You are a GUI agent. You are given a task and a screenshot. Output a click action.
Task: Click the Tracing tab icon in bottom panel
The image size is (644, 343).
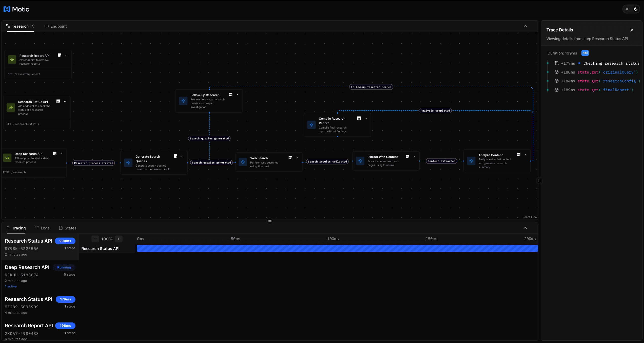tap(8, 228)
